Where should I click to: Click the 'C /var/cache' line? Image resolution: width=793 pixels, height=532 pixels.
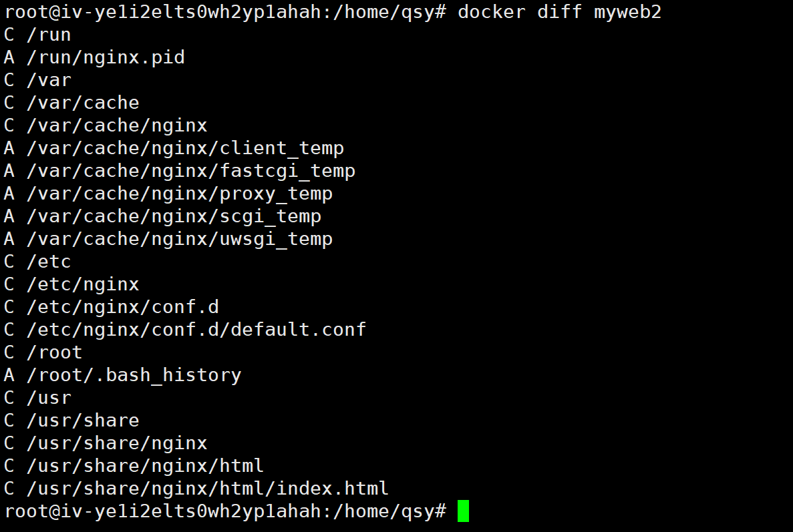point(71,103)
